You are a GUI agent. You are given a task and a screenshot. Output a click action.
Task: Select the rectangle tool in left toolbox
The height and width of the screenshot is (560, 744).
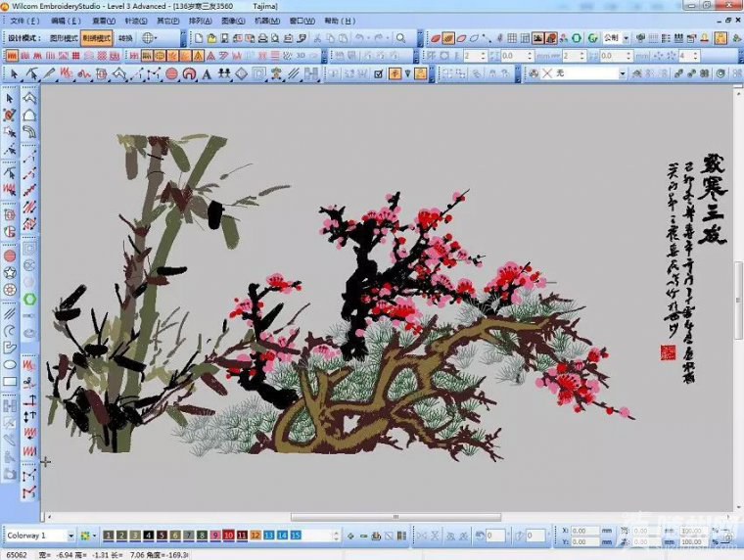point(10,382)
